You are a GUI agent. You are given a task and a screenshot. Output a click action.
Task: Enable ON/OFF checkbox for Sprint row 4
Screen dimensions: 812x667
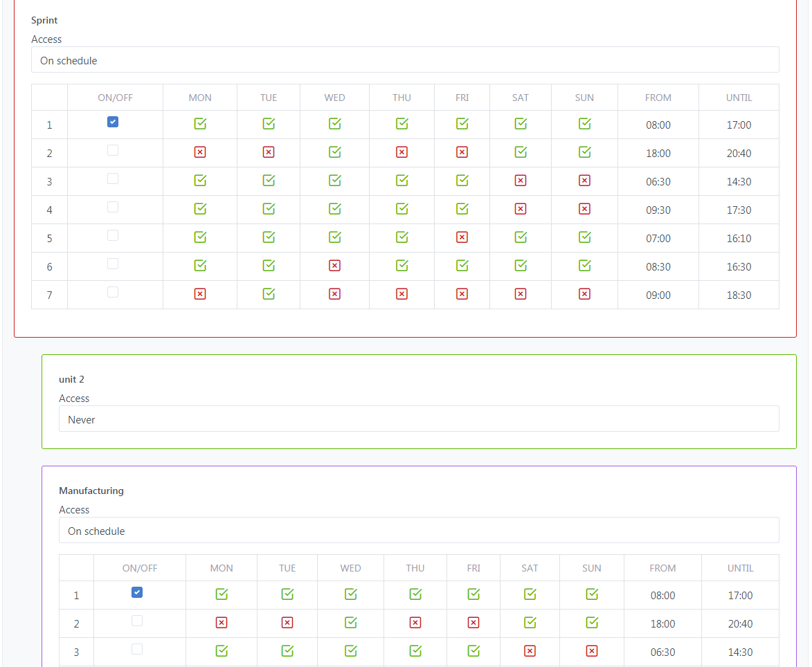[113, 207]
